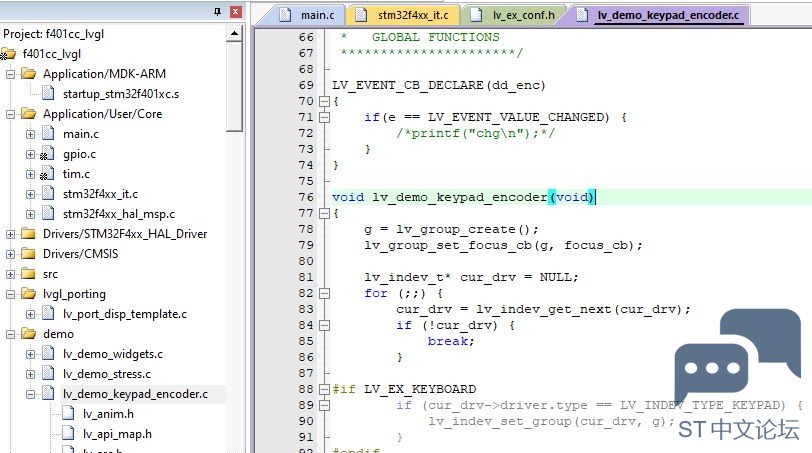
Task: Expand gpio.c node in project tree
Action: coord(31,154)
